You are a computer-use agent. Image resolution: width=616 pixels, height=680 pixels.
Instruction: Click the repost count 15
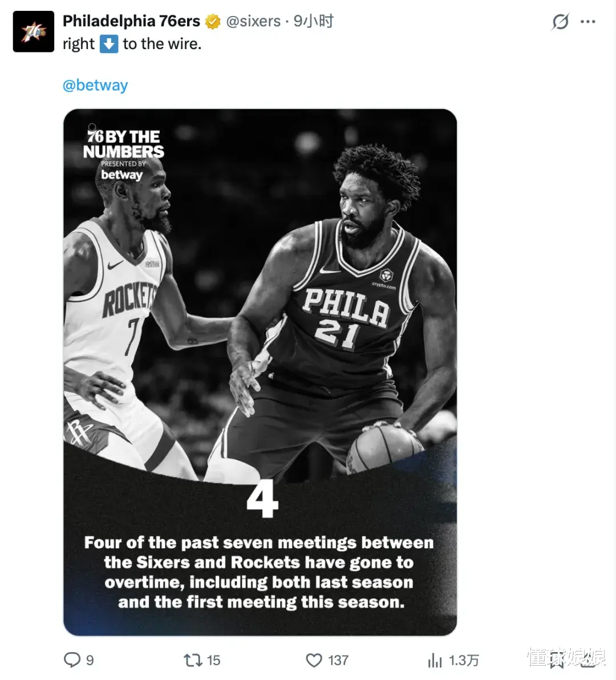[x=213, y=660]
